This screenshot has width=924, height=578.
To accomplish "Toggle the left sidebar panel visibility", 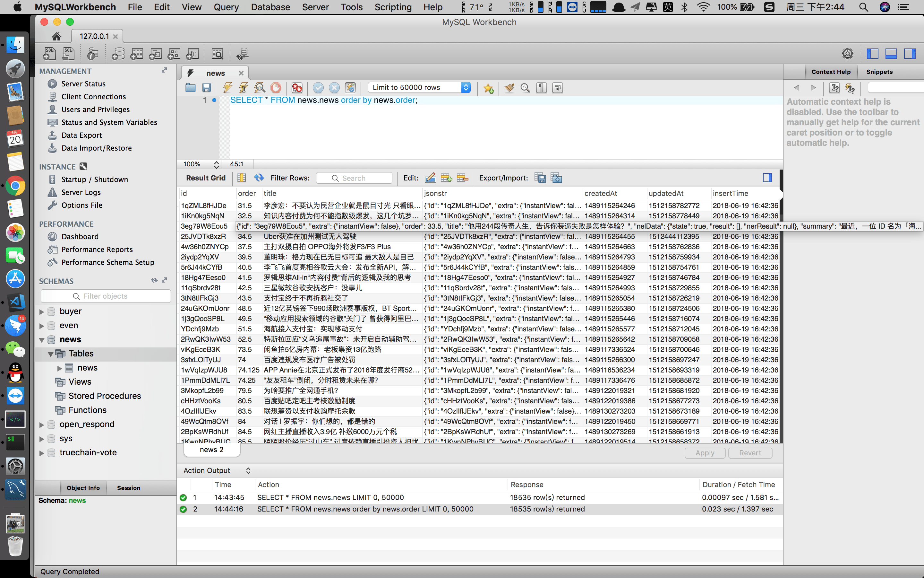I will (872, 54).
